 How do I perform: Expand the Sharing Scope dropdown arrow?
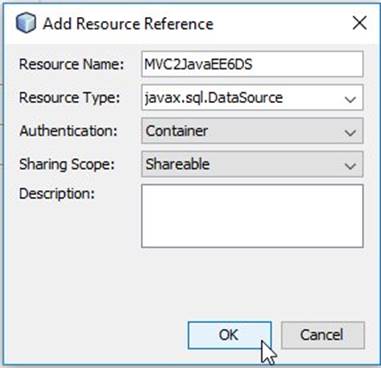tap(350, 166)
